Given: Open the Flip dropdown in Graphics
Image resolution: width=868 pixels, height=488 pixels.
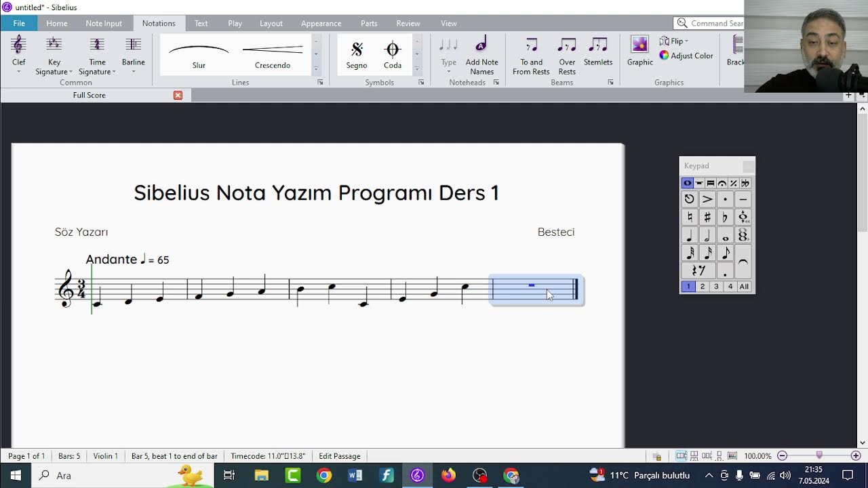Looking at the screenshot, I should [x=674, y=41].
